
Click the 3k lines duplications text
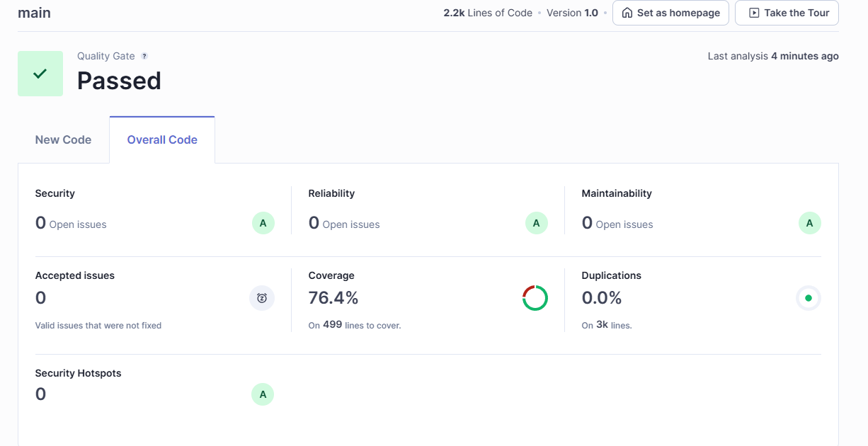(x=607, y=325)
